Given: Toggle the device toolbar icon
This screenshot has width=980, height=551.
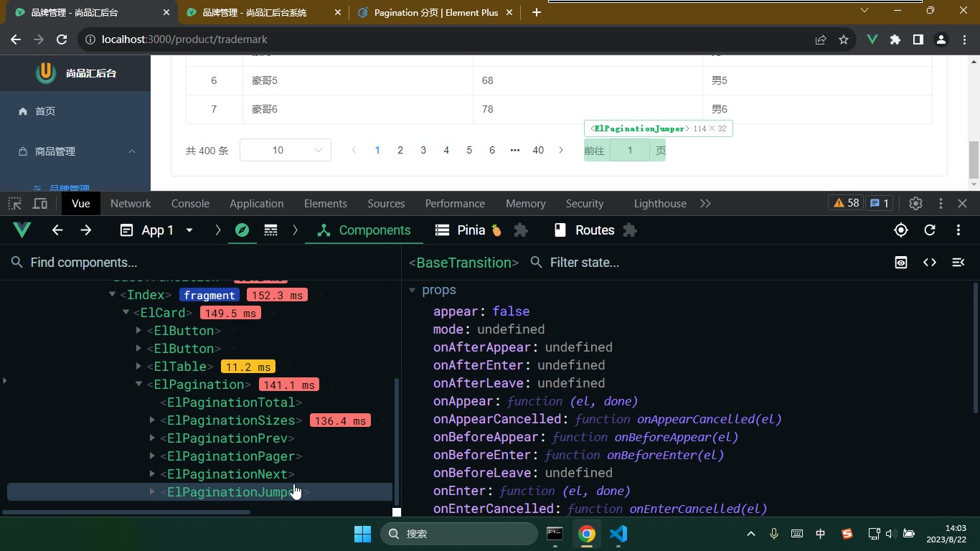Looking at the screenshot, I should click(x=40, y=204).
